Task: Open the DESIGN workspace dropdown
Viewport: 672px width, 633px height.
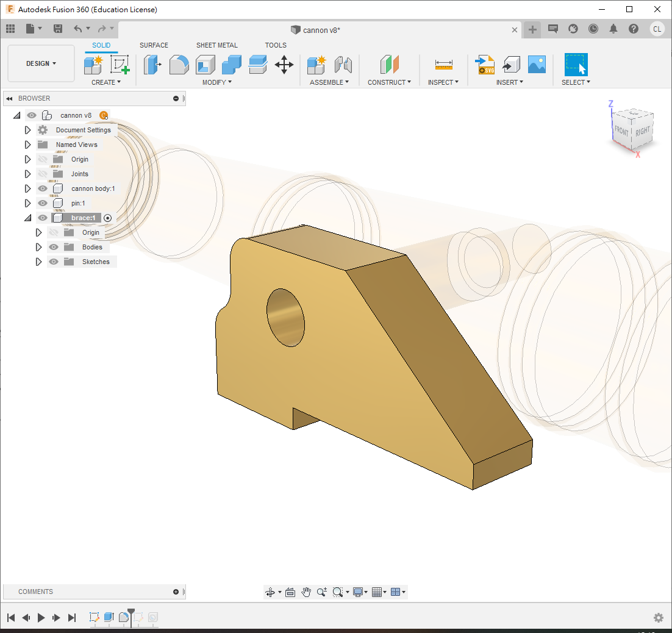Action: [41, 63]
